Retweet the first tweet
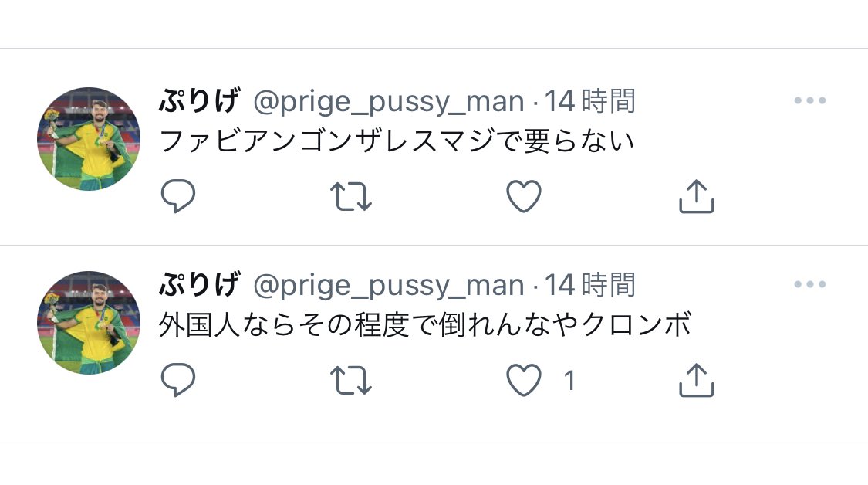The height and width of the screenshot is (485, 868). point(351,196)
